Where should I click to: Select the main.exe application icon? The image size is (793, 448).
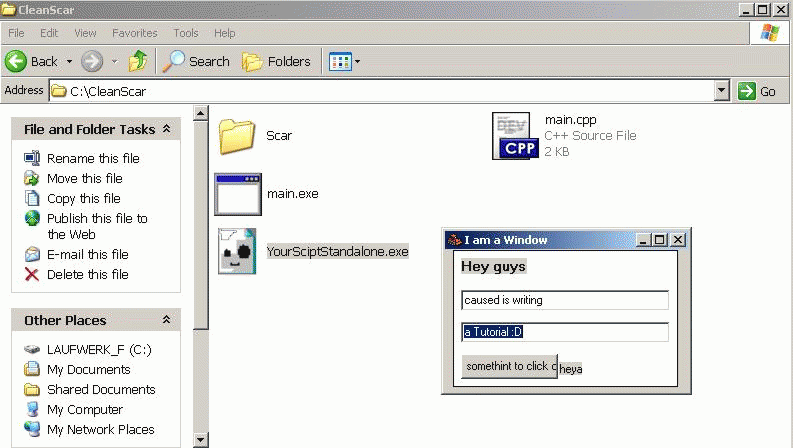pos(237,194)
